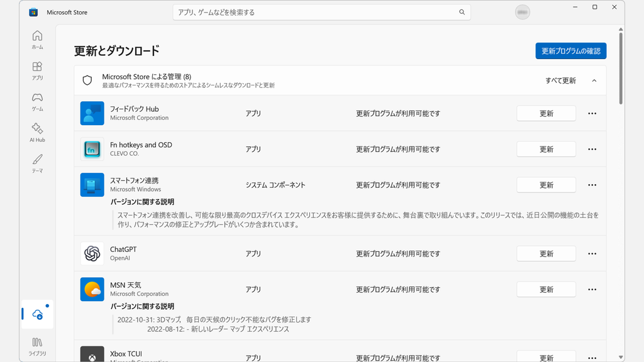This screenshot has width=644, height=362.
Task: Open the Library (ライブラリ) section
Action: point(37,346)
